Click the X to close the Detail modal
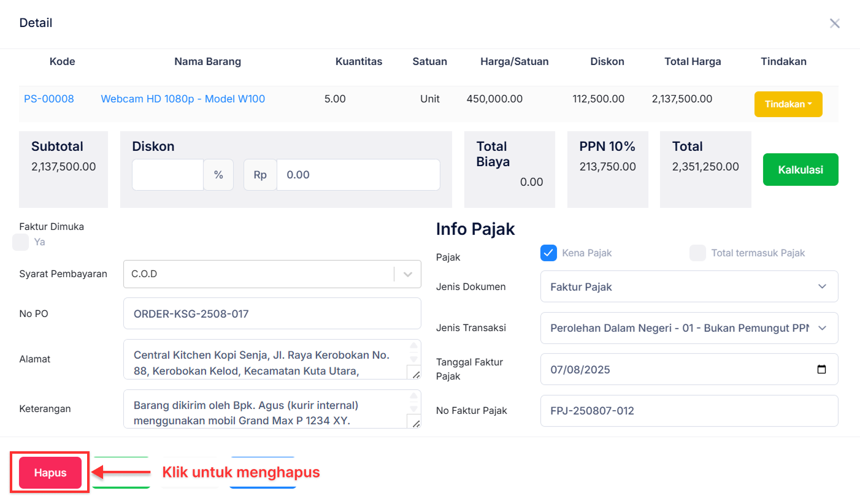Screen dimensions: 860x504 (x=835, y=23)
